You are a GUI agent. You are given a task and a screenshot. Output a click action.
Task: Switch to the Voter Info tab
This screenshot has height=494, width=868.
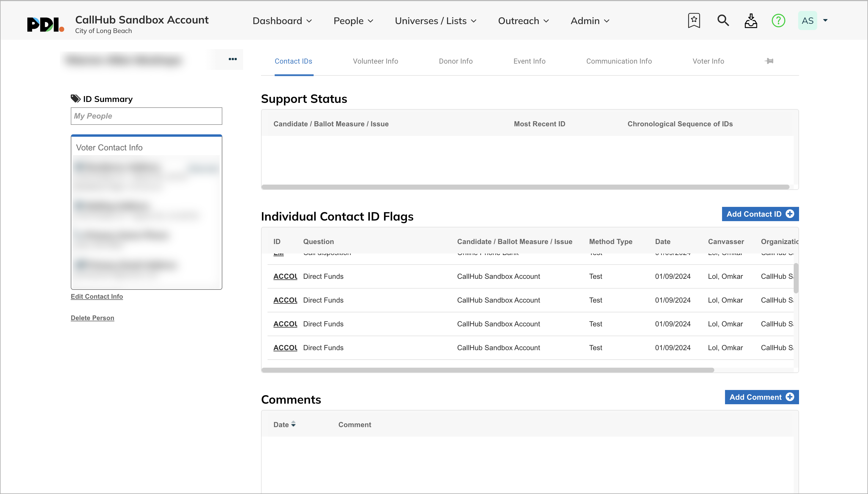[x=708, y=61]
